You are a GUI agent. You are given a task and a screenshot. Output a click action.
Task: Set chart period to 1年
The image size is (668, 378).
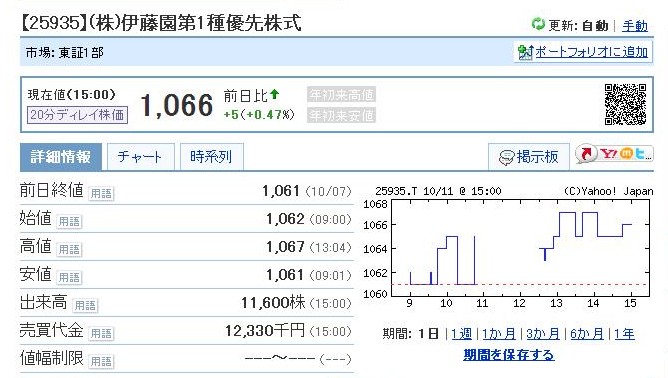click(x=624, y=334)
